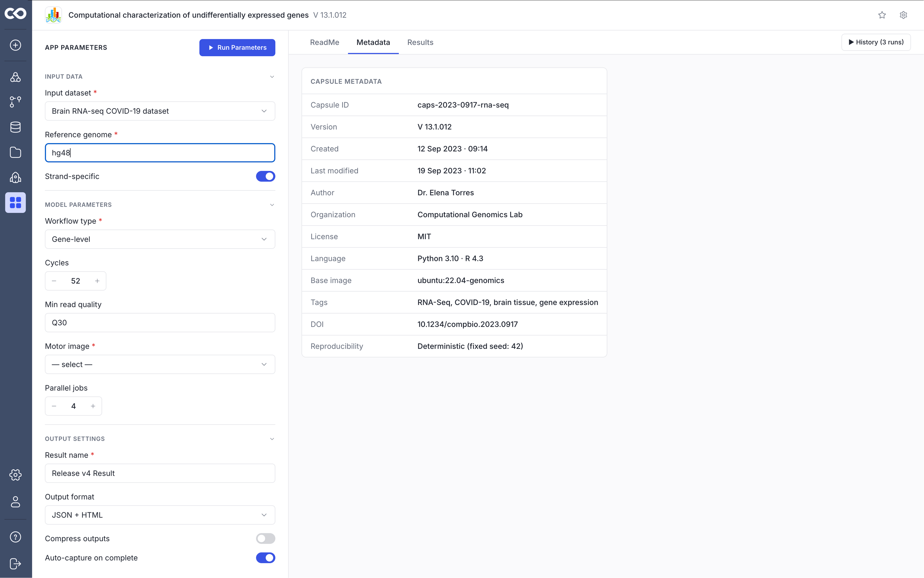Select the apps grid icon in sidebar
The width and height of the screenshot is (924, 578).
pos(15,203)
